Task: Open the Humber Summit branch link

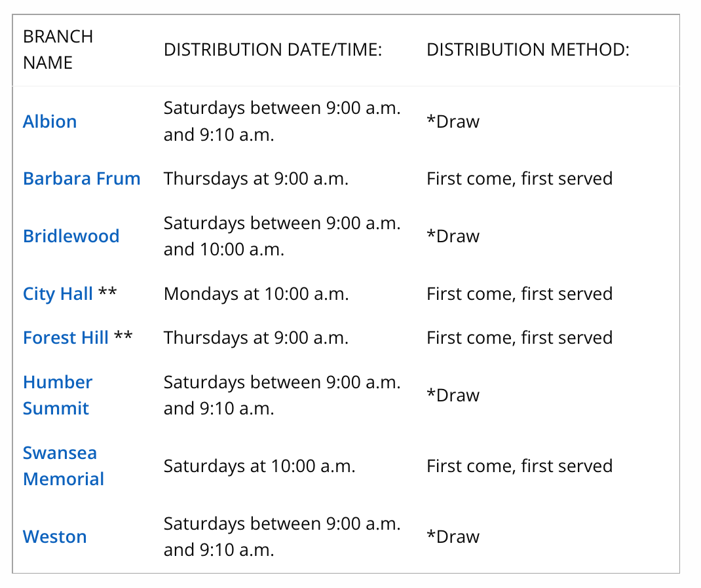Action: pos(57,395)
